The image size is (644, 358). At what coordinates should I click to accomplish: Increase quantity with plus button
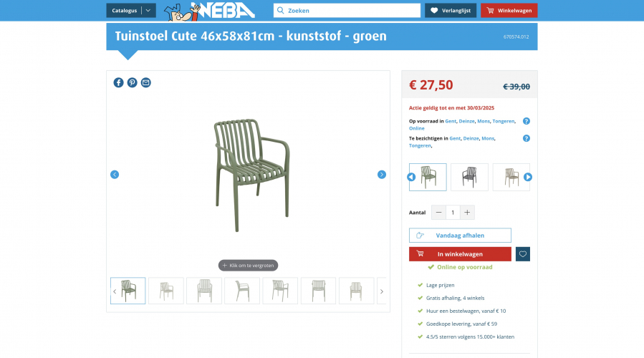(x=467, y=213)
